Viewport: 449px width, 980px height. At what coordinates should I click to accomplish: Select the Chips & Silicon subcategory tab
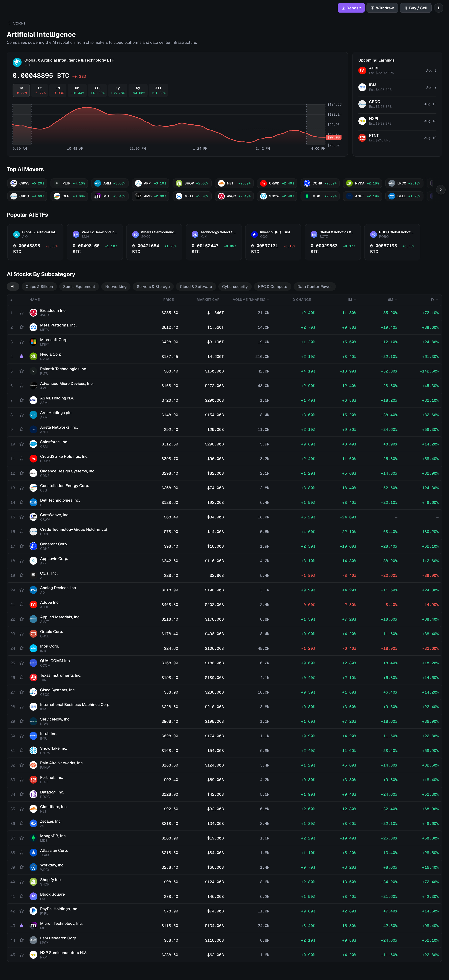39,286
